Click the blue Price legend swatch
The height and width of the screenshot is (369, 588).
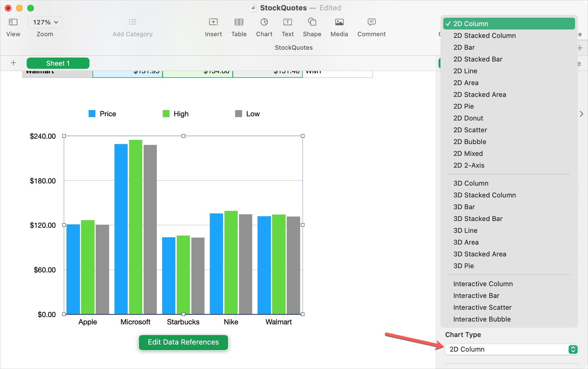(92, 113)
